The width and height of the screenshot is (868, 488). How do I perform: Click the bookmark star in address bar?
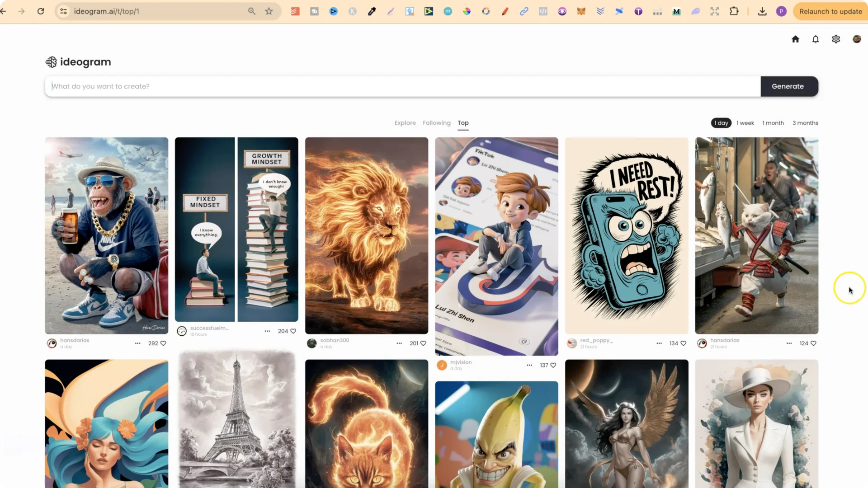tap(269, 11)
